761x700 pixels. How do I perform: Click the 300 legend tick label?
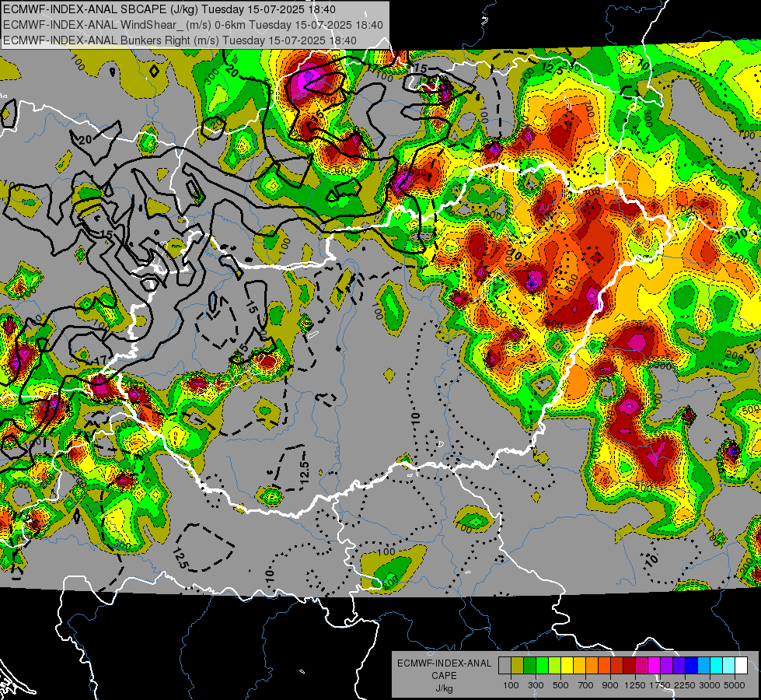[536, 685]
